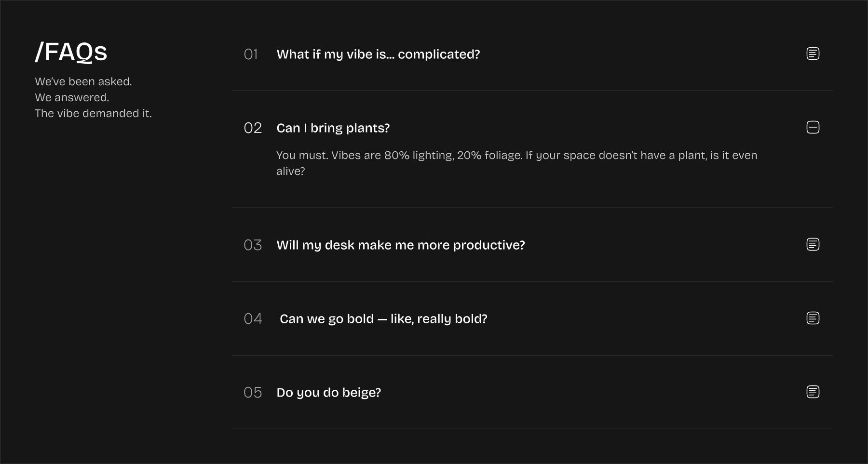Click "We've been asked." tagline

coord(83,81)
